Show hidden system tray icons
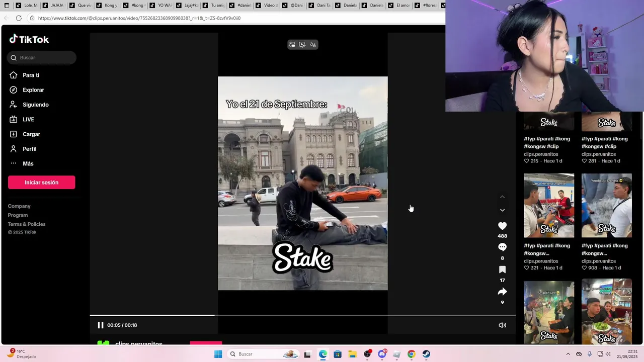 click(568, 354)
